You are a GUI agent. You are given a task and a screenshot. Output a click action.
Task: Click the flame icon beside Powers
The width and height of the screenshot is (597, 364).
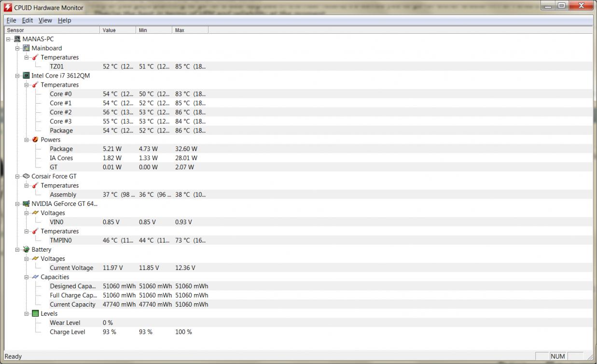coord(35,140)
